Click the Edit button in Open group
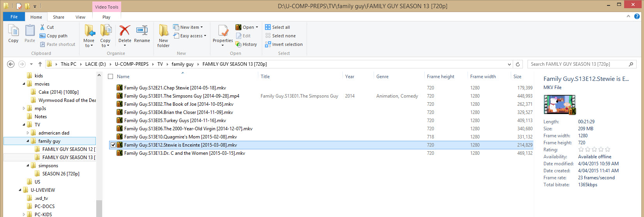This screenshot has height=217, width=644. point(243,36)
